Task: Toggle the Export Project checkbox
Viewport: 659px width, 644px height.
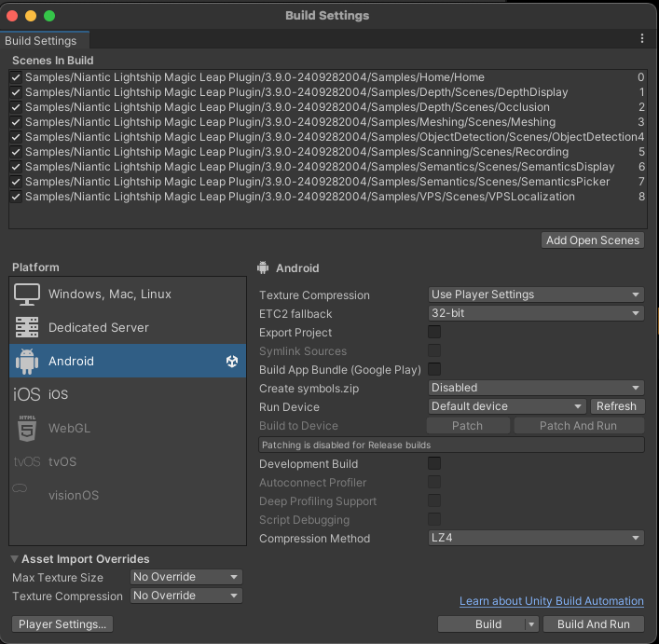Action: tap(434, 333)
